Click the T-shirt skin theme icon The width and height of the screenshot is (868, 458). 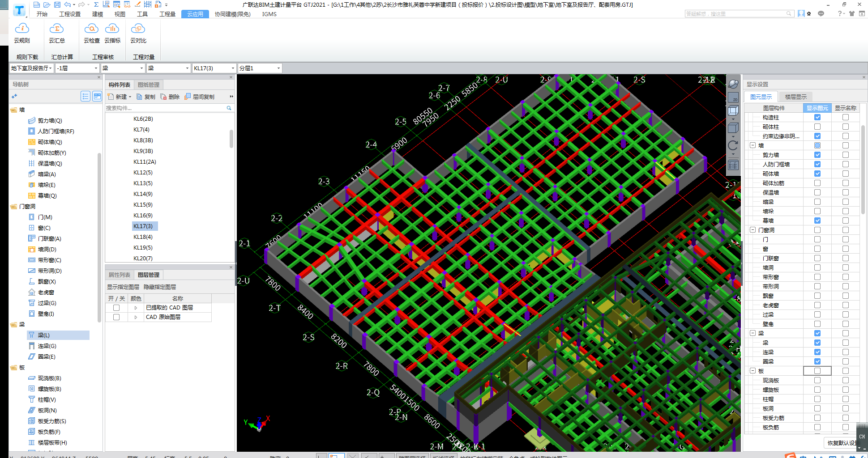click(851, 14)
